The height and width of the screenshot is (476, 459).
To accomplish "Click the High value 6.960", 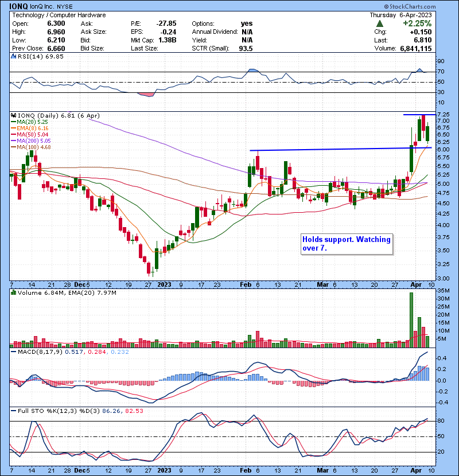I will (56, 32).
